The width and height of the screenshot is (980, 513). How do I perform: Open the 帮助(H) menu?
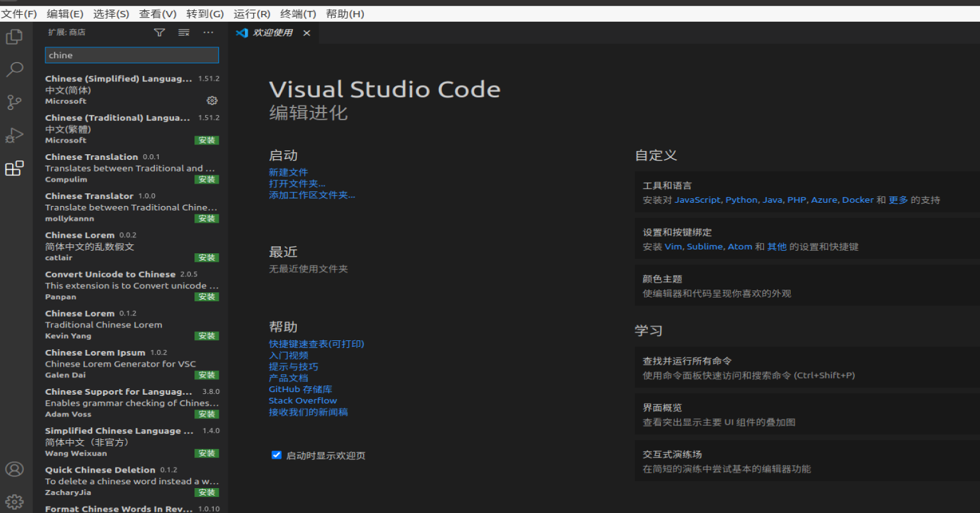click(345, 13)
